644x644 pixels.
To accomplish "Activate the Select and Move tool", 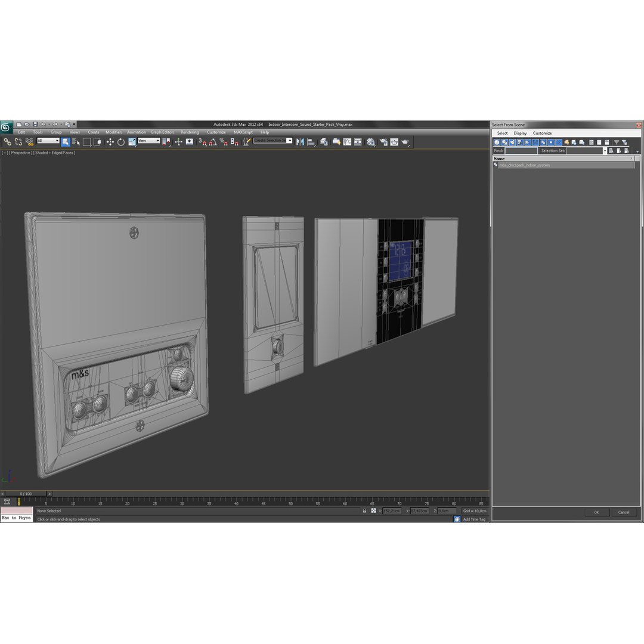I will coord(110,142).
